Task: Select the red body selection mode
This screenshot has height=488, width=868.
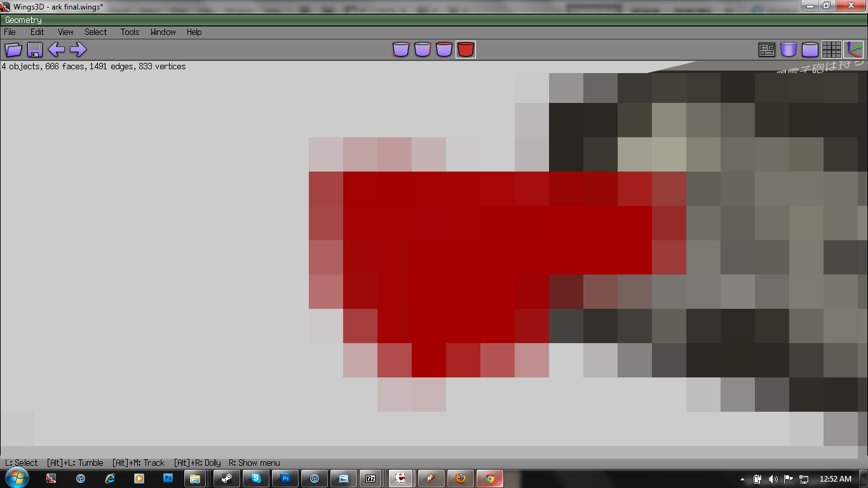Action: pos(466,50)
